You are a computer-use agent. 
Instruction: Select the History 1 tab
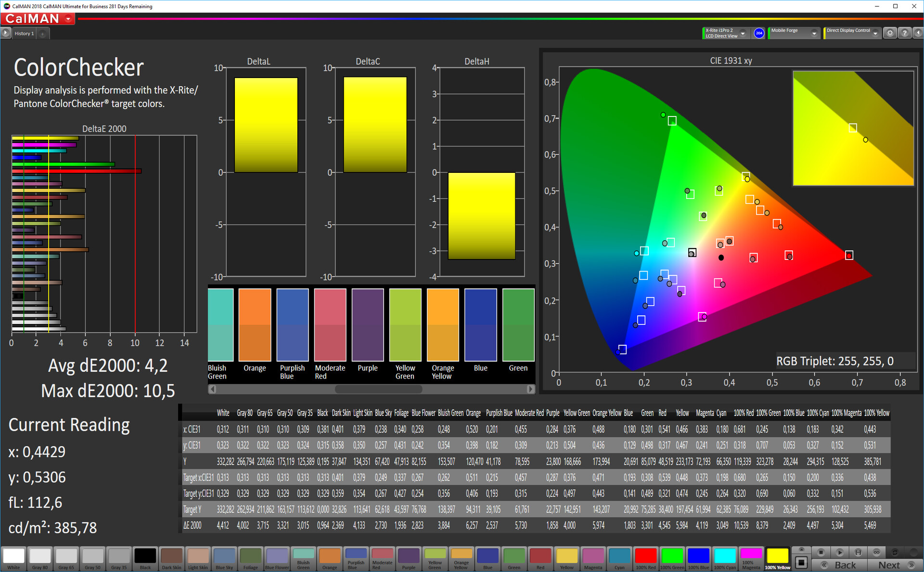pyautogui.click(x=24, y=34)
